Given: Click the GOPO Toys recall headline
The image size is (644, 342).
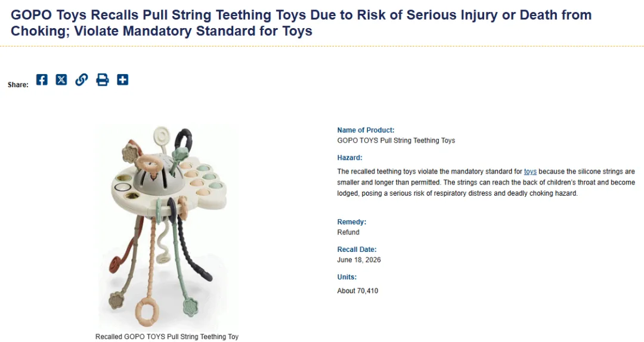Looking at the screenshot, I should (301, 23).
